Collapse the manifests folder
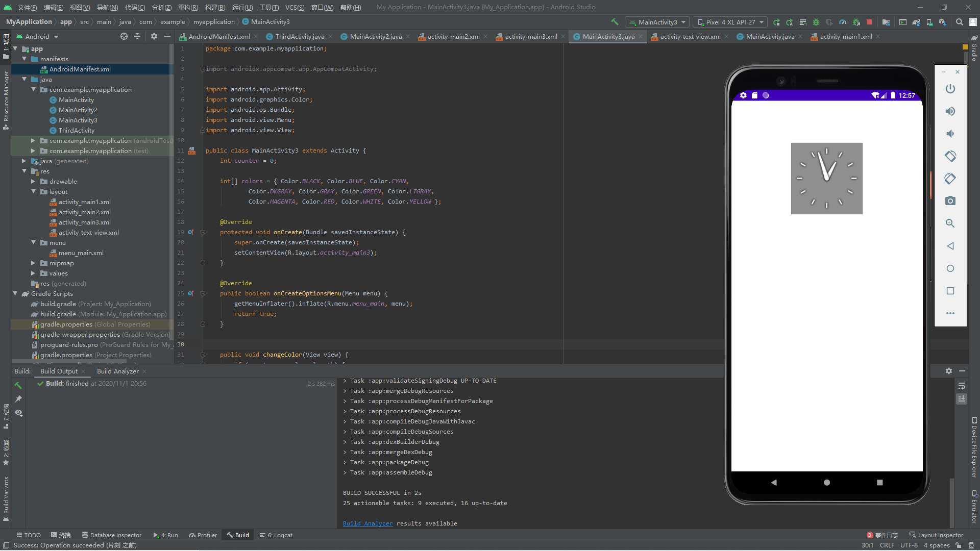Screen dimensions: 980x551 click(24, 59)
